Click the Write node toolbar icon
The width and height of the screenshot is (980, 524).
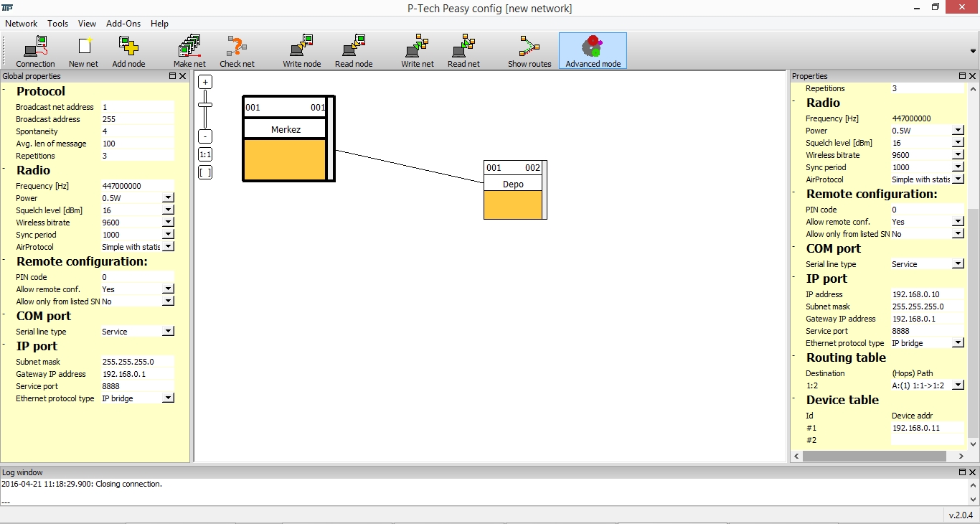coord(301,51)
